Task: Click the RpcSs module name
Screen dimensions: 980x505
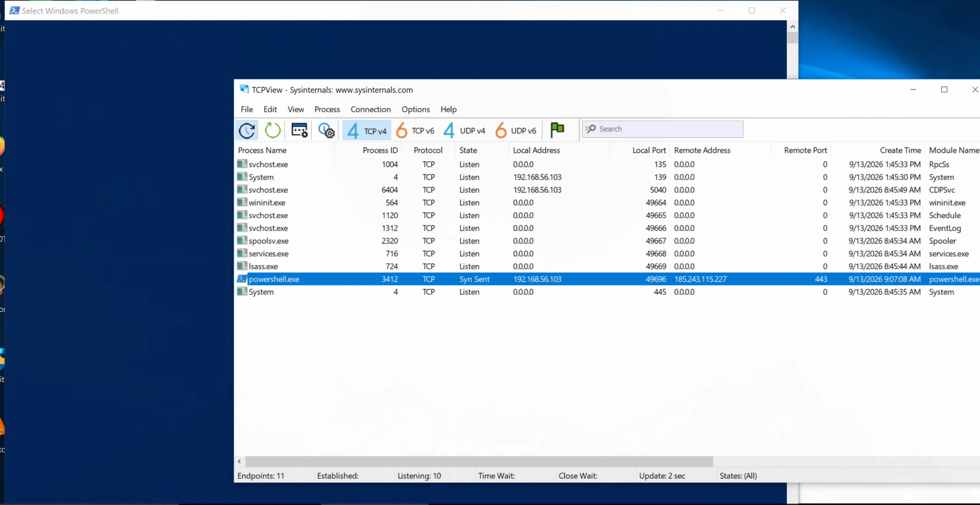Action: pos(939,164)
